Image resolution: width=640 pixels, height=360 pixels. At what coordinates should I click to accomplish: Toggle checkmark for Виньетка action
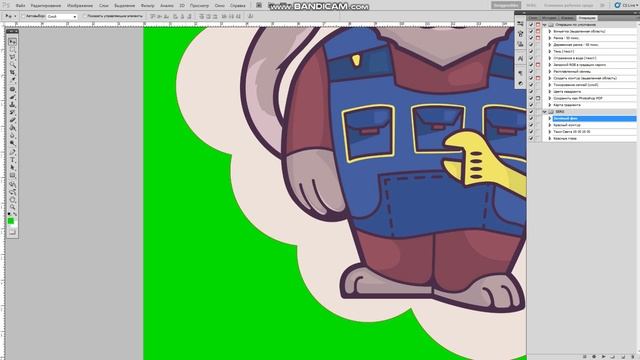point(531,31)
